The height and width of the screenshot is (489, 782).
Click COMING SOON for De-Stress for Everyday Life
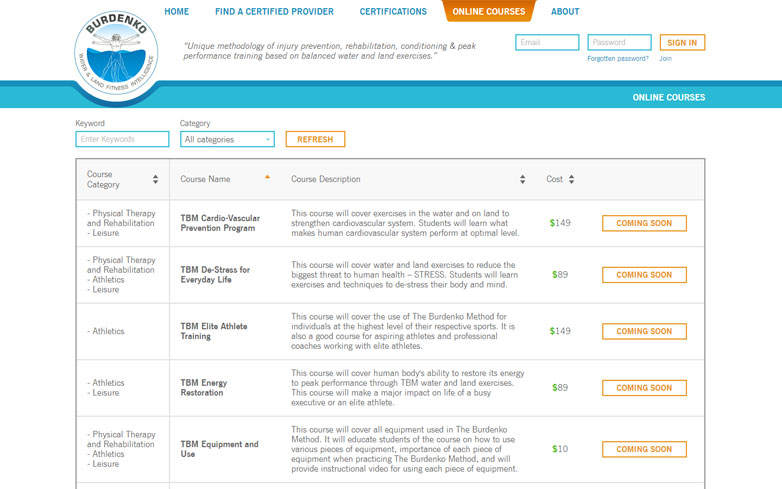(644, 275)
